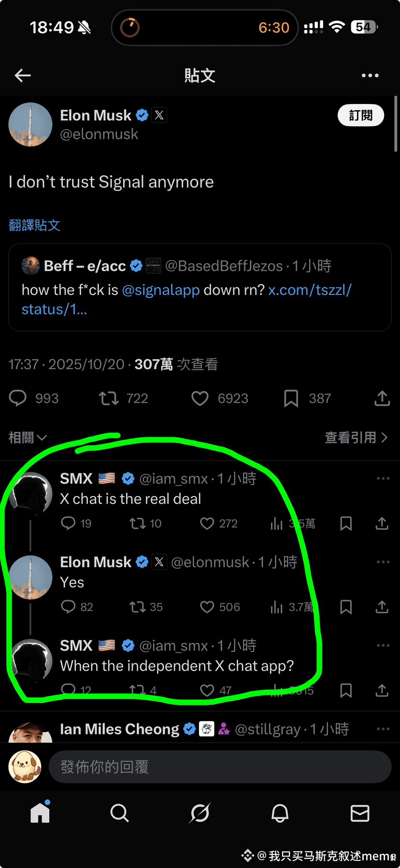Open options for Elon's "Yes" reply
This screenshot has height=868, width=400.
pyautogui.click(x=383, y=562)
